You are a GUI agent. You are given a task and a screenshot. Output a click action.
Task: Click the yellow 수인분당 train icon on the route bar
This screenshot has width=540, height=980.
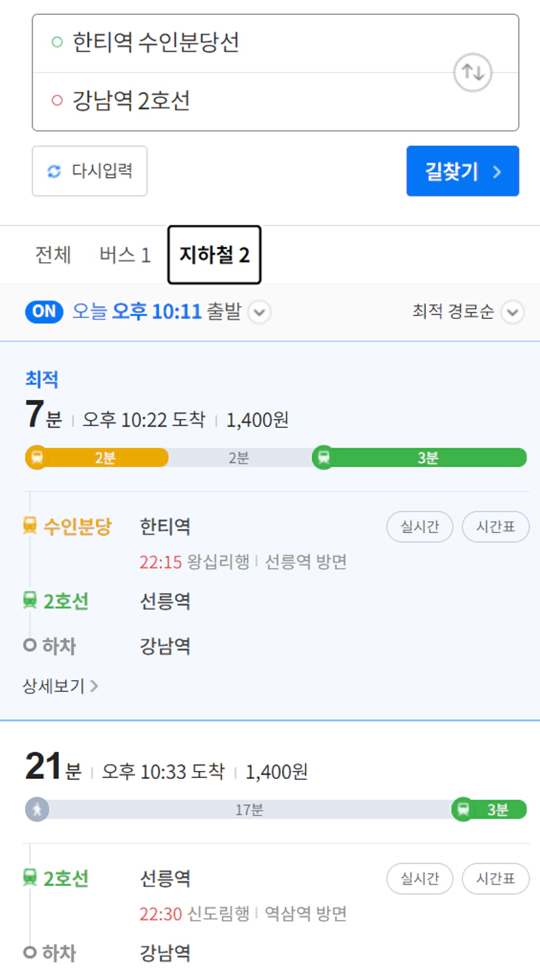[x=37, y=457]
